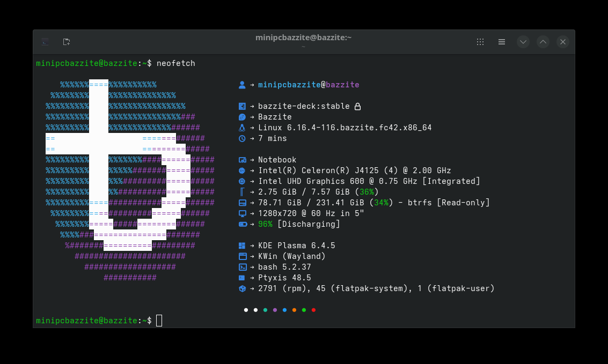This screenshot has height=364, width=608.
Task: Click the text btrfs [Read-only]
Action: (x=449, y=203)
